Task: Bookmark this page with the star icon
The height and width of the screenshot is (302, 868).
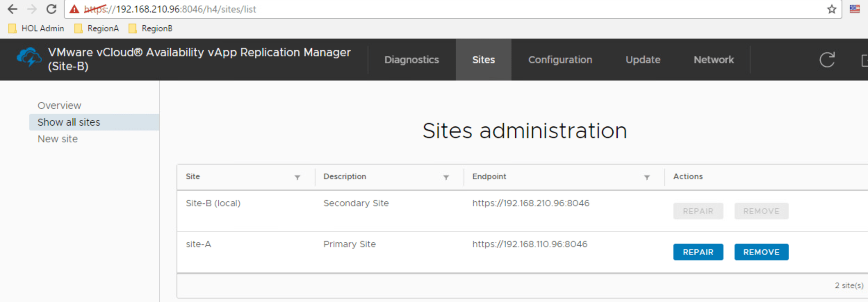Action: (832, 9)
